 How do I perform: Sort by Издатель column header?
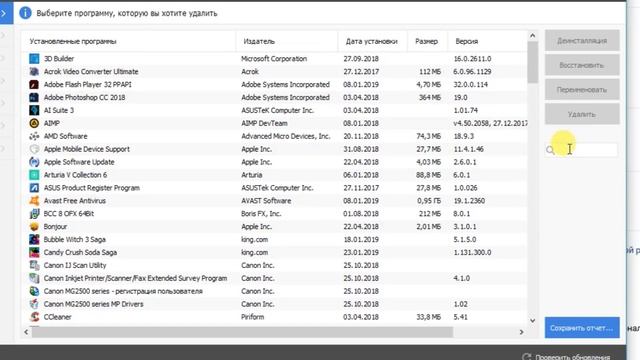pos(287,41)
